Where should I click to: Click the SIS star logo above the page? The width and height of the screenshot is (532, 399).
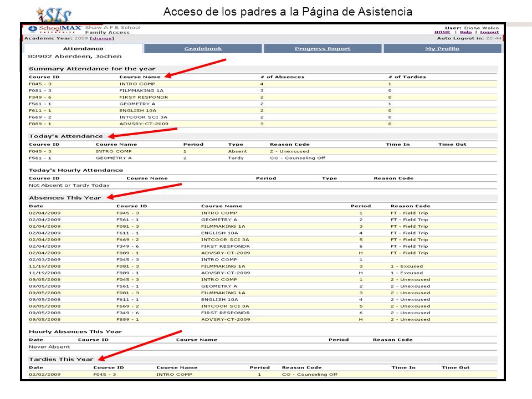pyautogui.click(x=54, y=15)
